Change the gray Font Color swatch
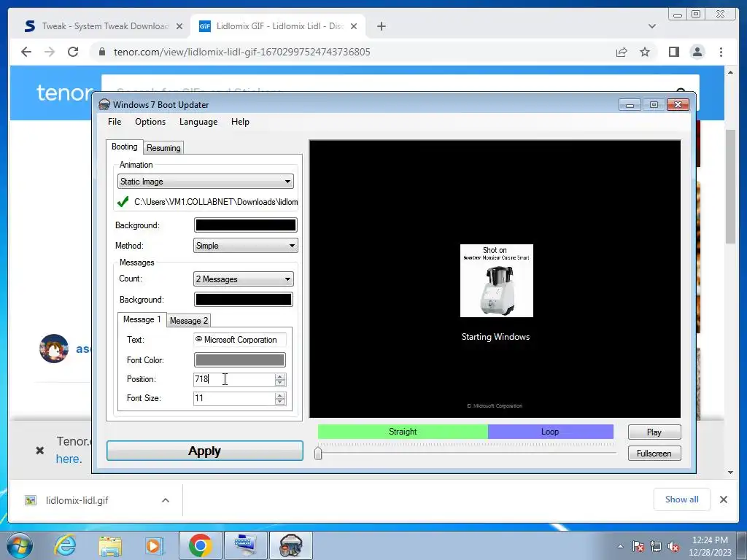Image resolution: width=747 pixels, height=560 pixels. click(239, 360)
